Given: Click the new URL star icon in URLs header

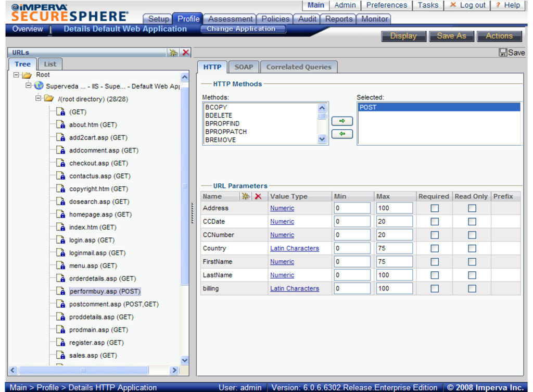Looking at the screenshot, I should point(173,53).
